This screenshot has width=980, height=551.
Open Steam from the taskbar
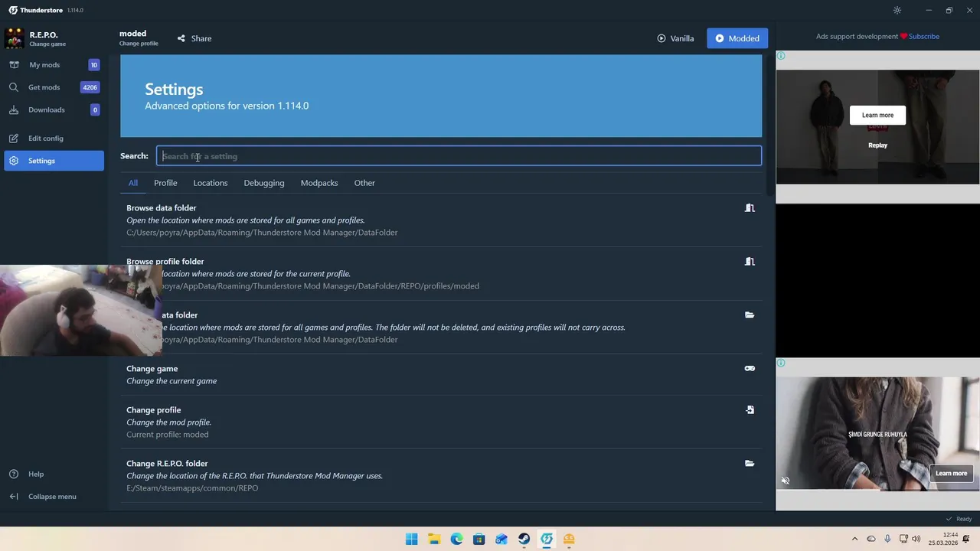pyautogui.click(x=524, y=540)
